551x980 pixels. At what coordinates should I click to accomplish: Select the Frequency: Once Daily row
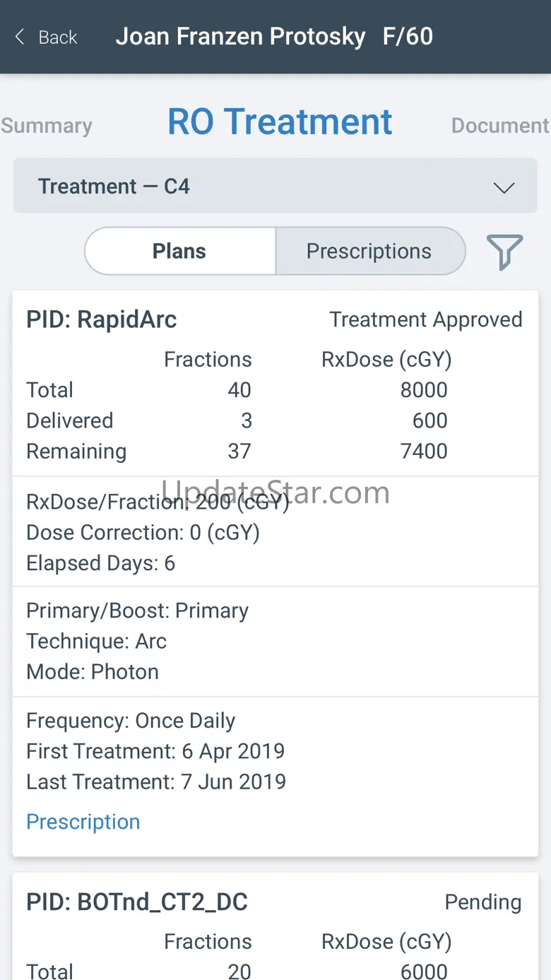pyautogui.click(x=131, y=721)
